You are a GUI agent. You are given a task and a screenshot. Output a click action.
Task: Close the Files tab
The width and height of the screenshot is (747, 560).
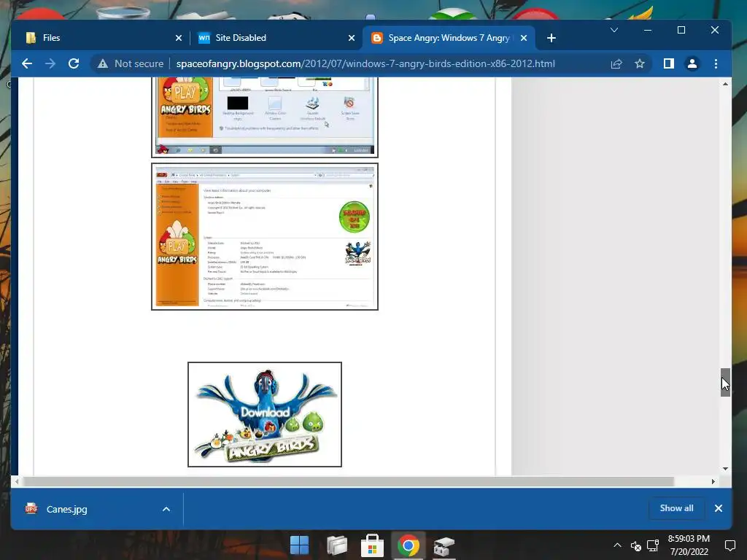tap(179, 38)
